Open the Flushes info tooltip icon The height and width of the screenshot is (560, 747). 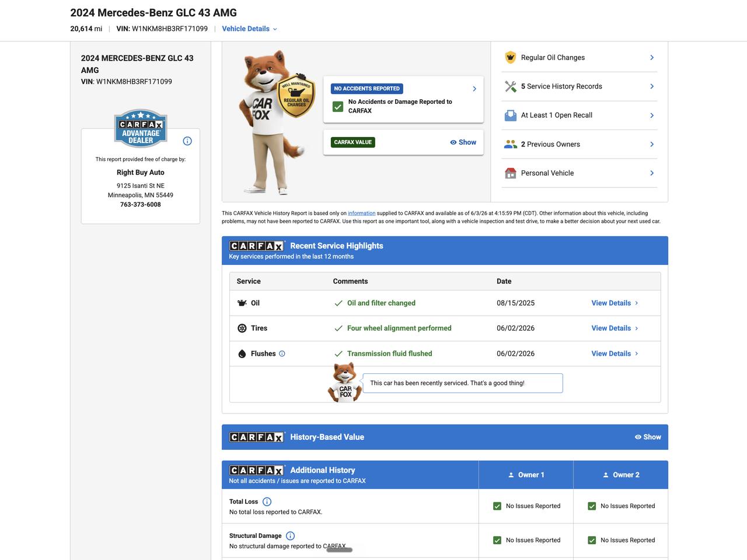point(282,353)
